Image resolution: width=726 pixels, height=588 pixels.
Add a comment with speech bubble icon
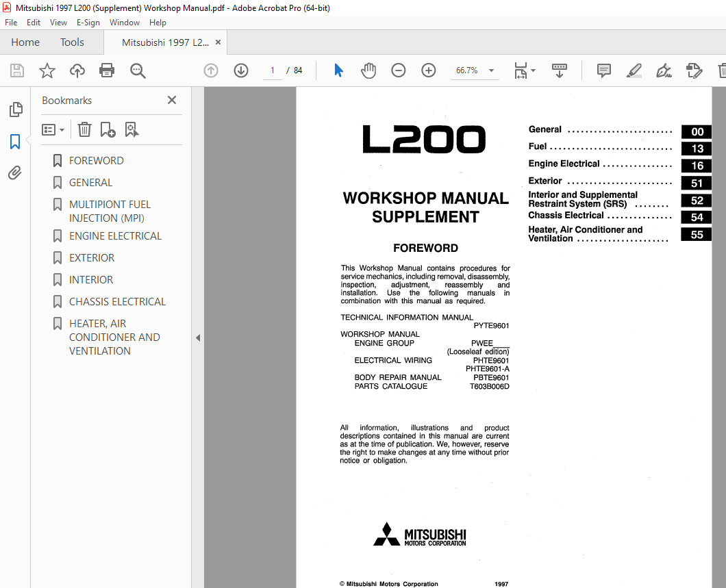(604, 71)
